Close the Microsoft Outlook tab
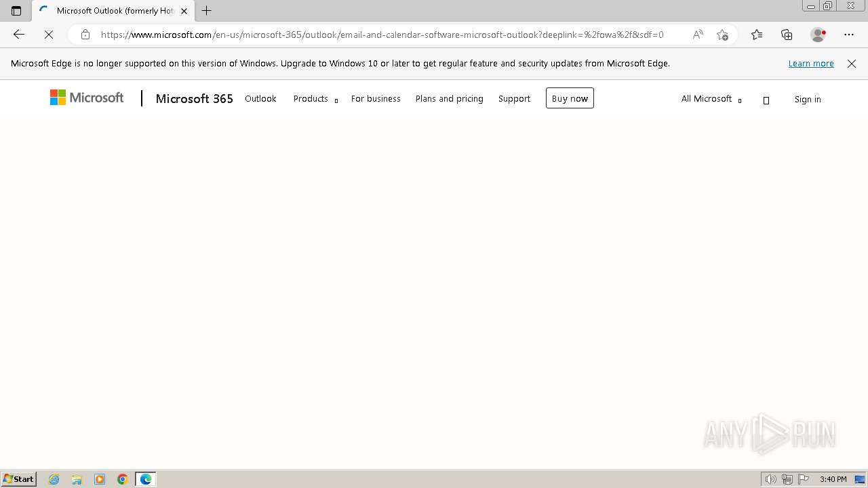Screen dimensions: 868x488 [184, 11]
